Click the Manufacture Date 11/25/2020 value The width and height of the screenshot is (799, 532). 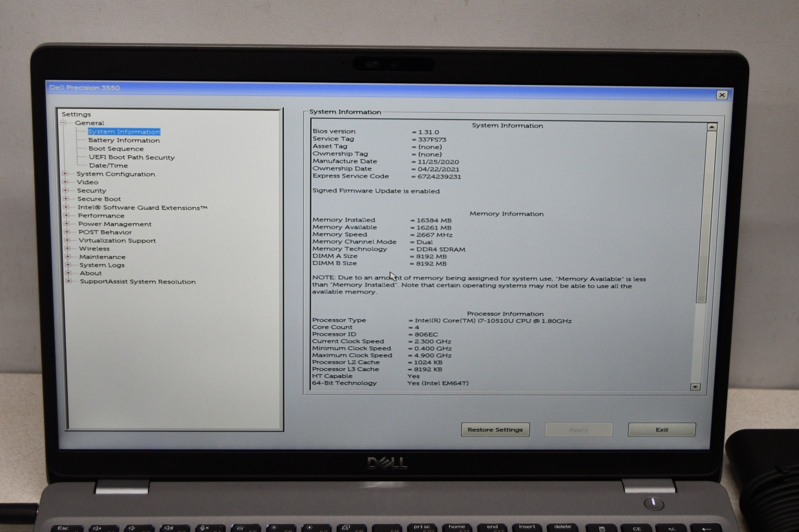pos(438,162)
